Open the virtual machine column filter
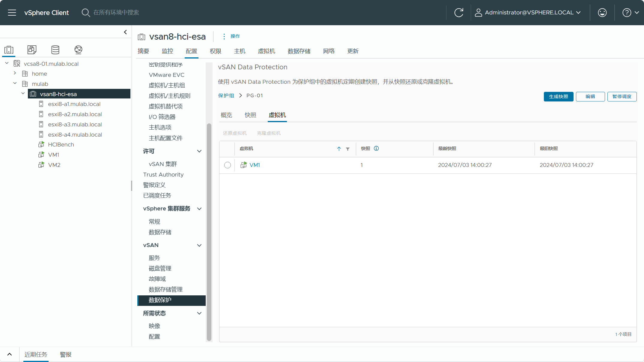The height and width of the screenshot is (362, 644). click(347, 149)
